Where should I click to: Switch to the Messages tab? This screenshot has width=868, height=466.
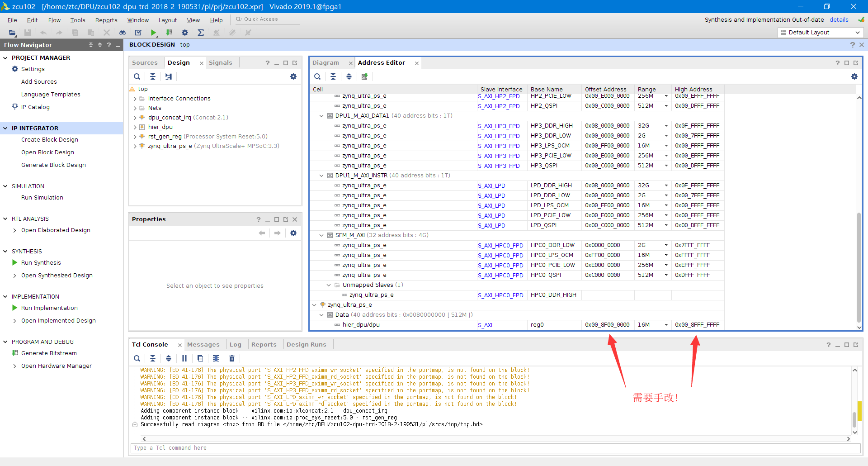[x=203, y=345]
